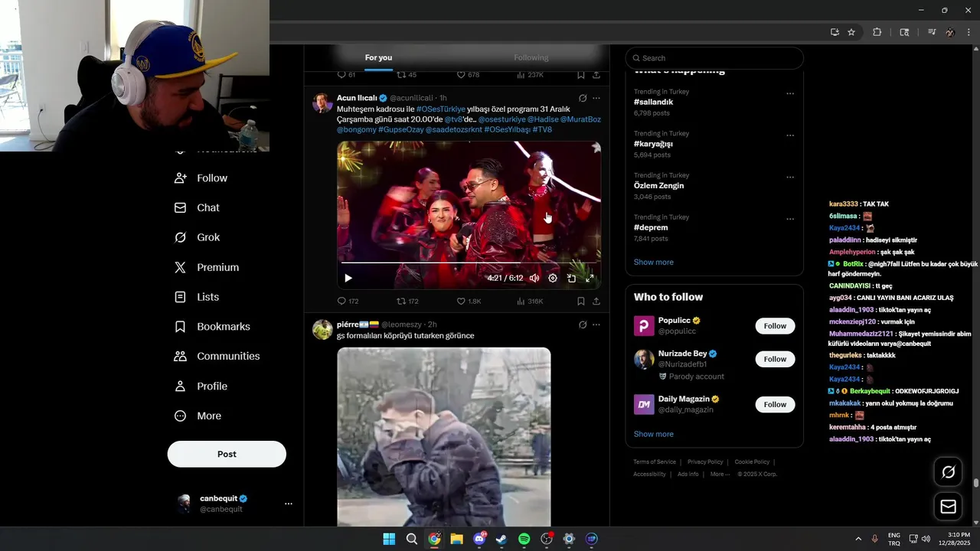Open Grok explain icon on Acun tweet
Screen dimensions: 980x551
(583, 98)
